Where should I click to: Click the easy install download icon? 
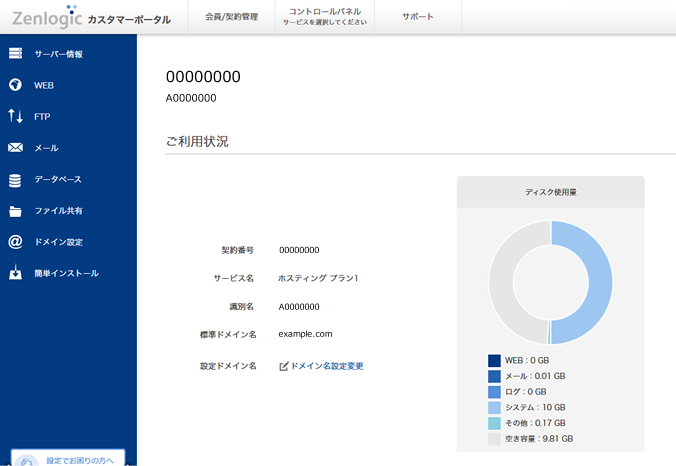[15, 273]
